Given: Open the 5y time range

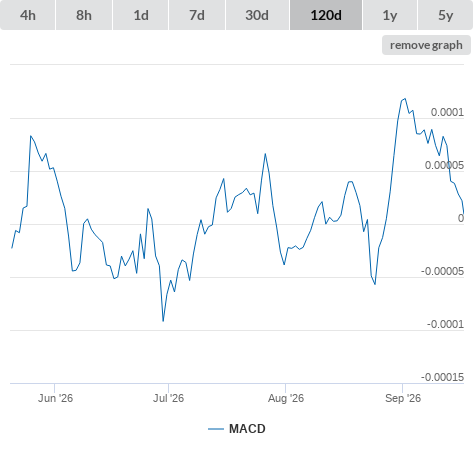Looking at the screenshot, I should tap(446, 15).
